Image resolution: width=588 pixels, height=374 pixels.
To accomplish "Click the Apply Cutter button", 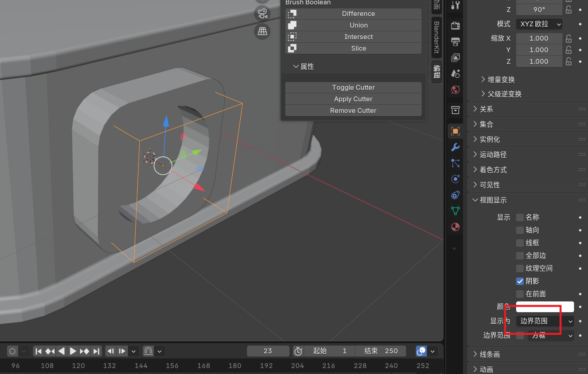I will point(353,99).
